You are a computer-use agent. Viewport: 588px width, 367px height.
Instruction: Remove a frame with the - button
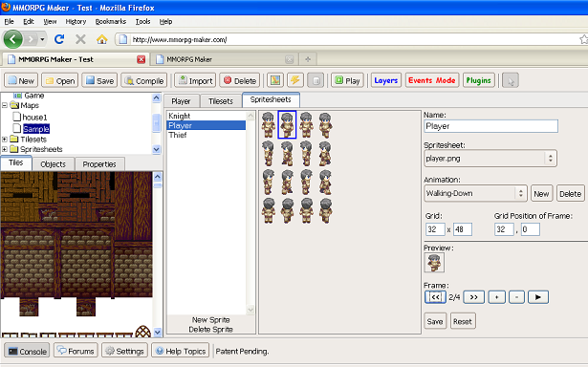516,297
